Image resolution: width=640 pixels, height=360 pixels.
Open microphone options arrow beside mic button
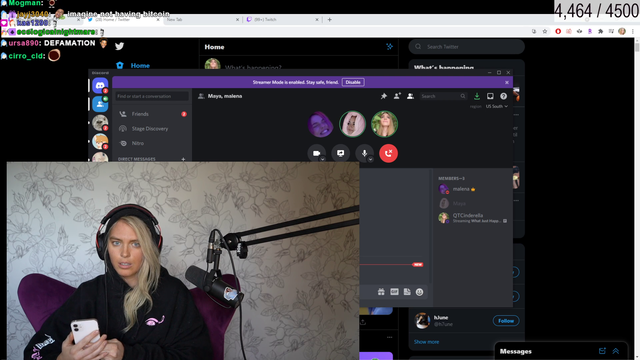370,159
